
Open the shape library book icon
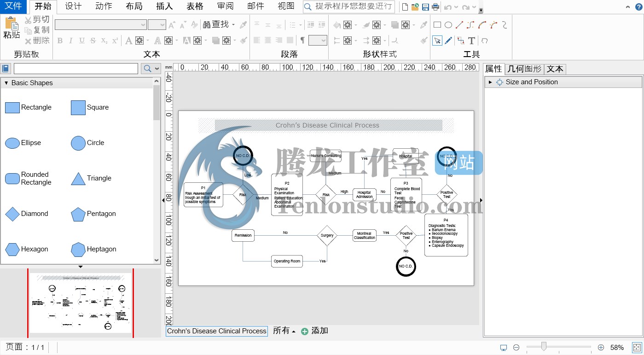[6, 69]
